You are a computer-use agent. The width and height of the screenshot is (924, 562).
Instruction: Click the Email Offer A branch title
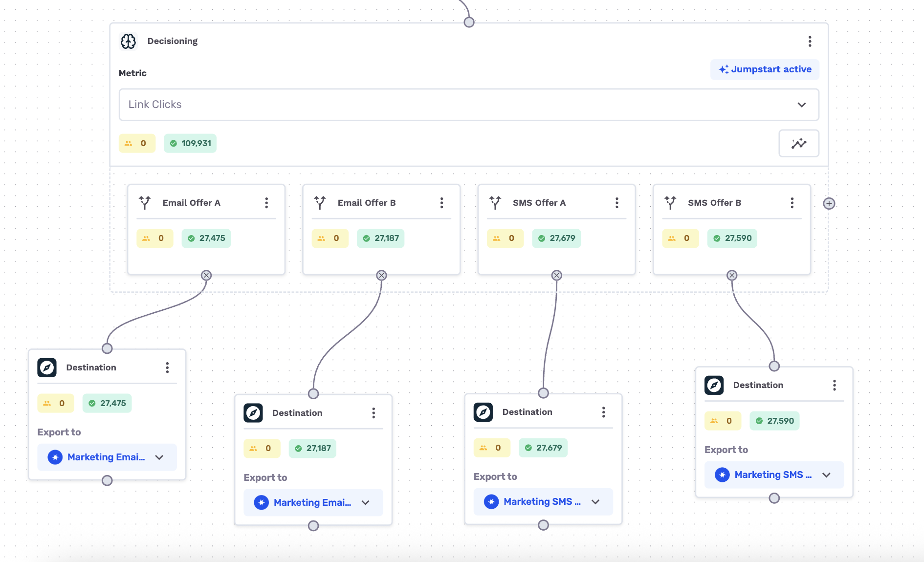point(192,203)
